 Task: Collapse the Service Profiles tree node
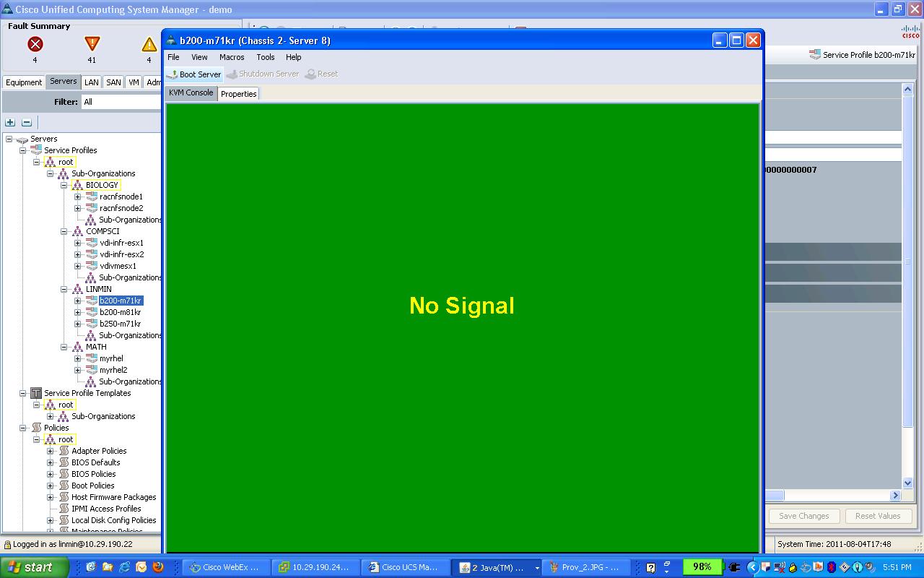[22, 150]
